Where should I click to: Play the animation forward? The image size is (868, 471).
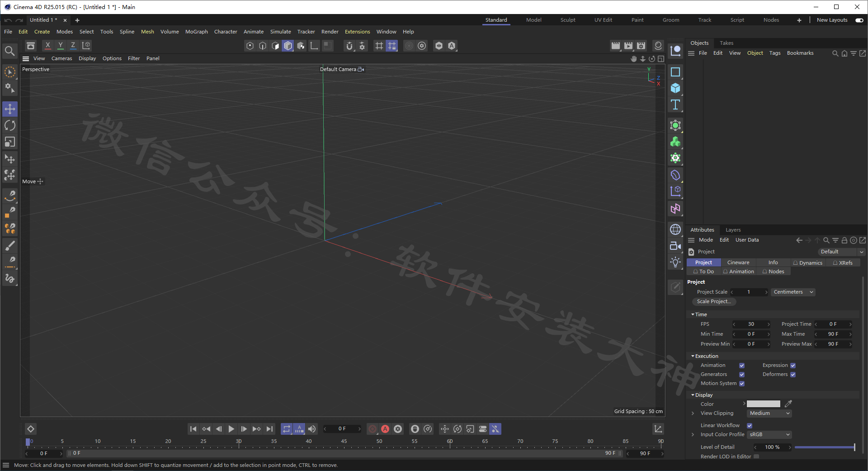click(x=231, y=429)
